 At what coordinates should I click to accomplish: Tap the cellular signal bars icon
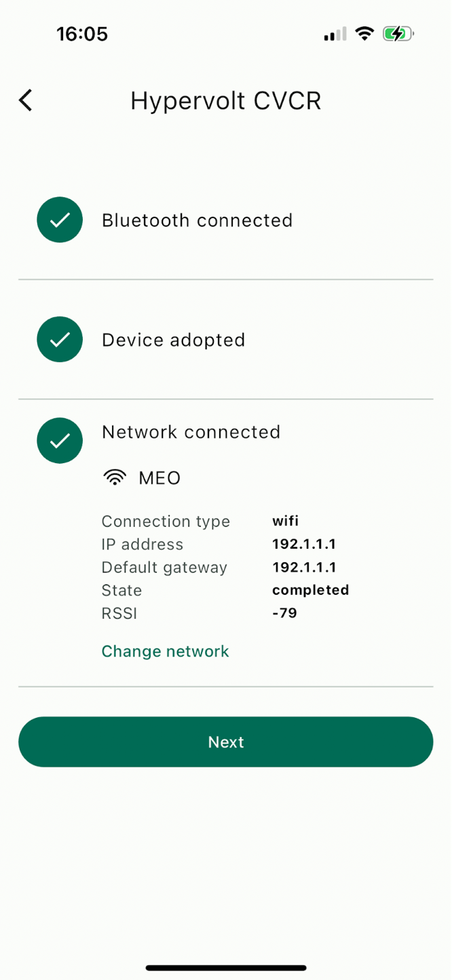(x=334, y=33)
